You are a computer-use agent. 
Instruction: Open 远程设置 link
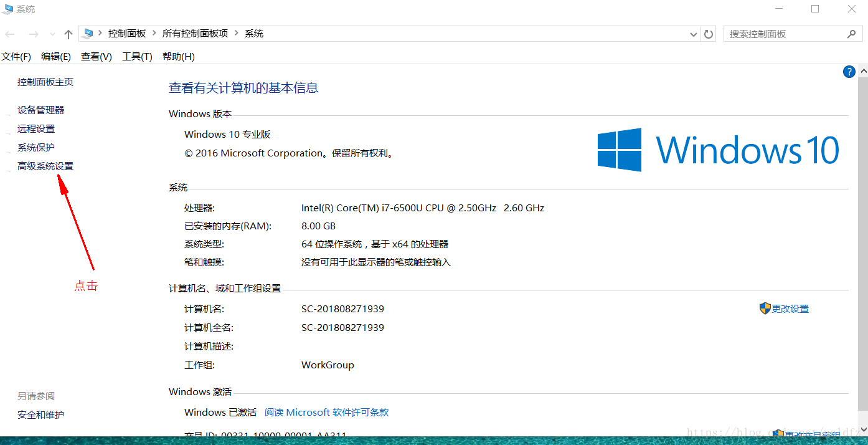36,129
